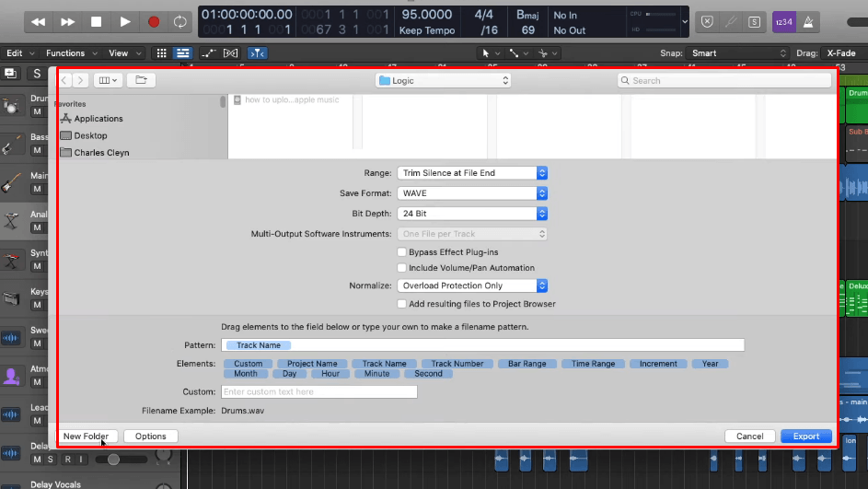Click the Custom text input field
Screen dimensions: 868x489
pos(318,392)
